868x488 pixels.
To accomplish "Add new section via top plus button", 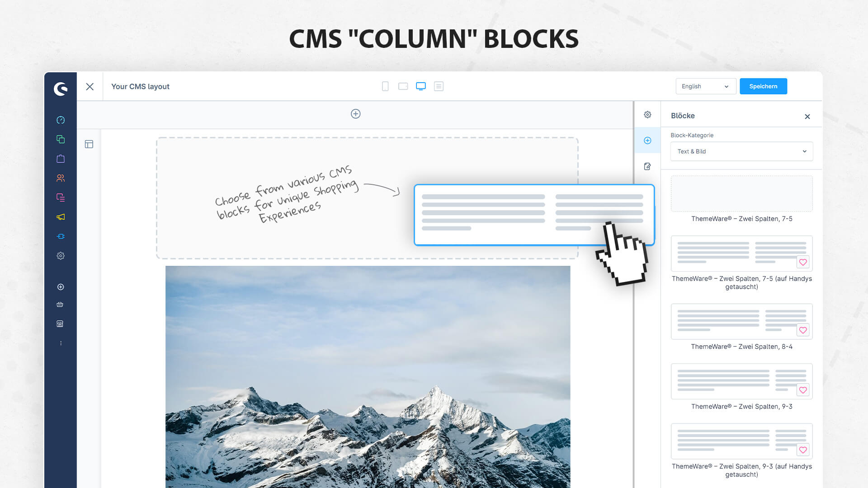I will point(355,113).
